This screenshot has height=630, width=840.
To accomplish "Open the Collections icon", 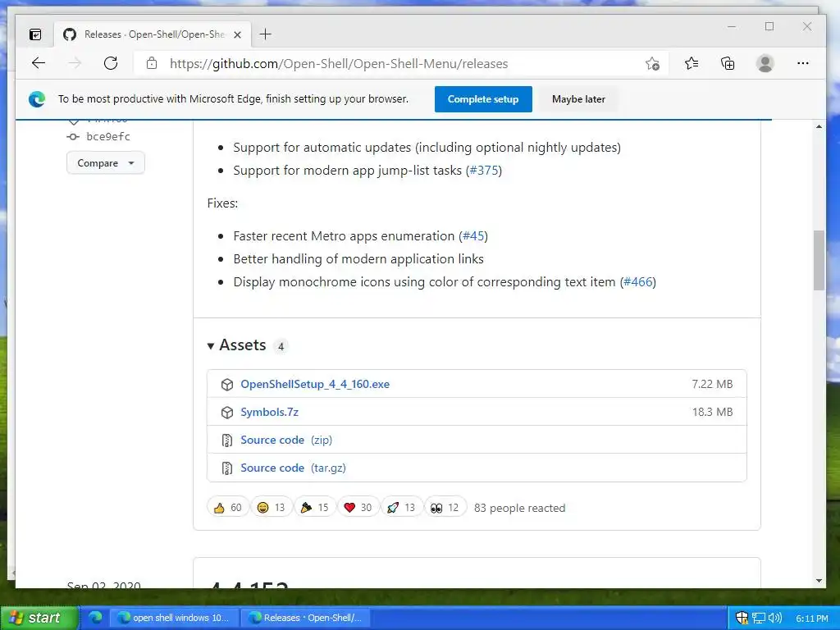I will tap(728, 64).
